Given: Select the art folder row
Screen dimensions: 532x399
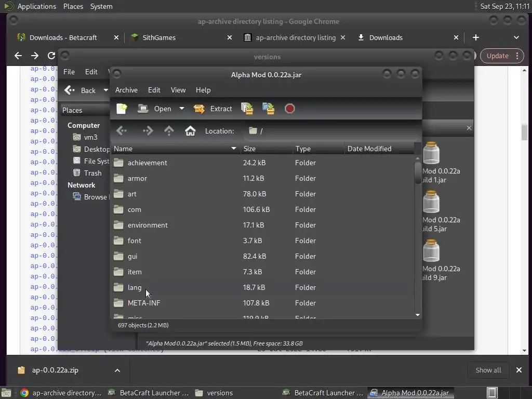Looking at the screenshot, I should [262, 194].
